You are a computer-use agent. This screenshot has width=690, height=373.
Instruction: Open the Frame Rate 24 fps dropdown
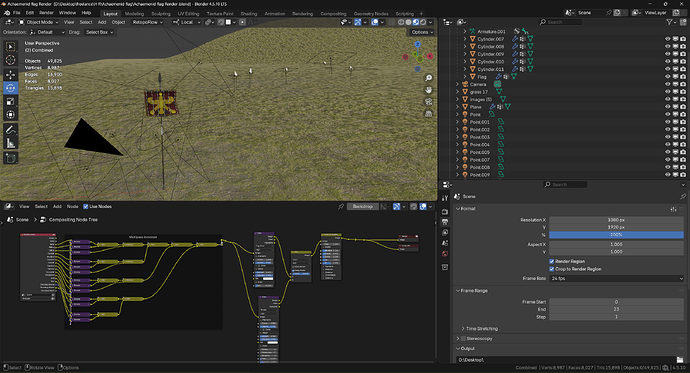(616, 278)
